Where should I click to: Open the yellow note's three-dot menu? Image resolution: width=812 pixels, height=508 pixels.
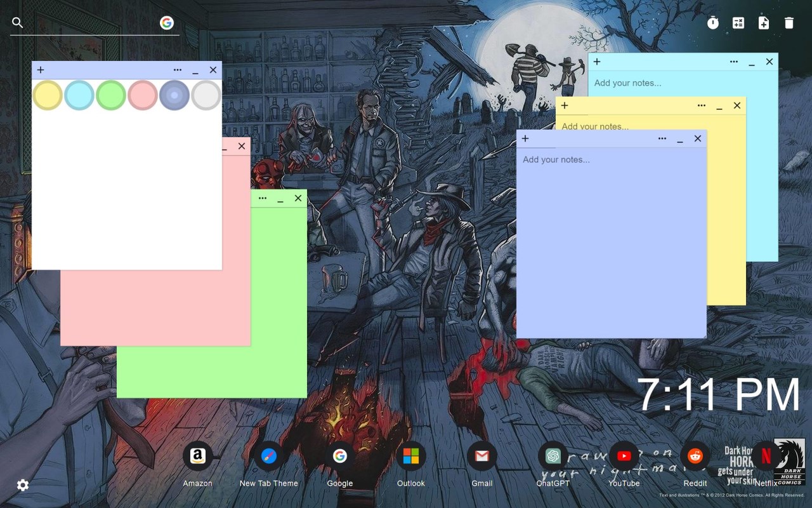[x=702, y=105]
